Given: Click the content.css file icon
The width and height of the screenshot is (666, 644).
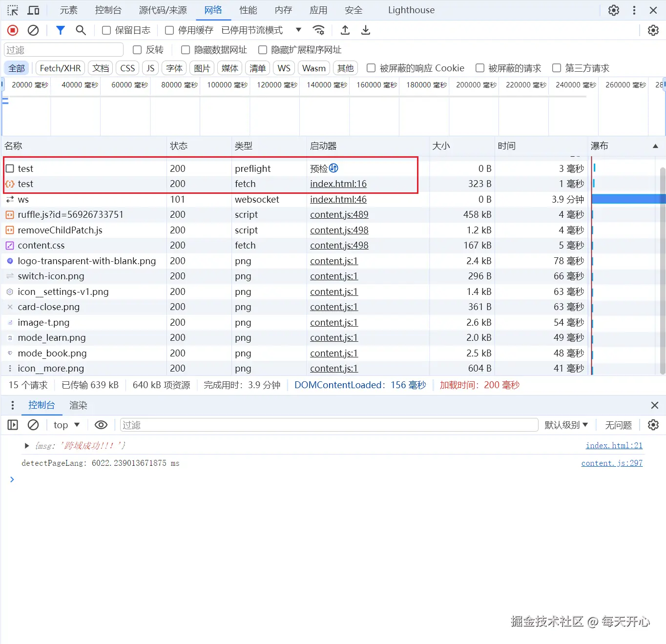Looking at the screenshot, I should click(x=10, y=246).
